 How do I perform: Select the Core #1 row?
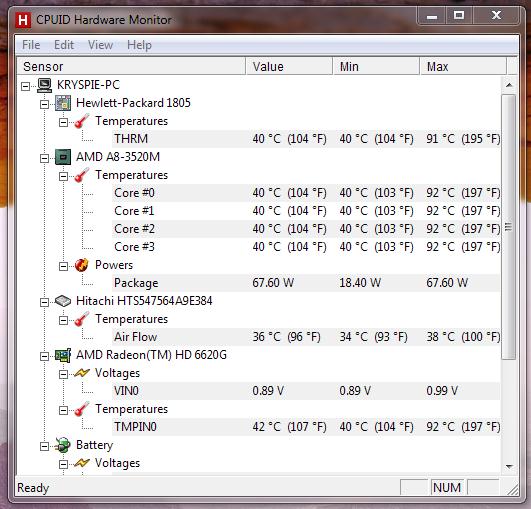[306, 211]
